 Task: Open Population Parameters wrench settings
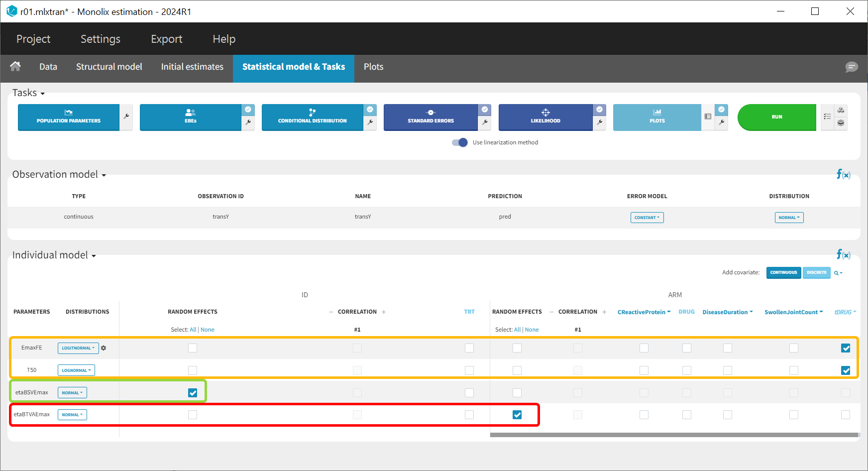(126, 117)
